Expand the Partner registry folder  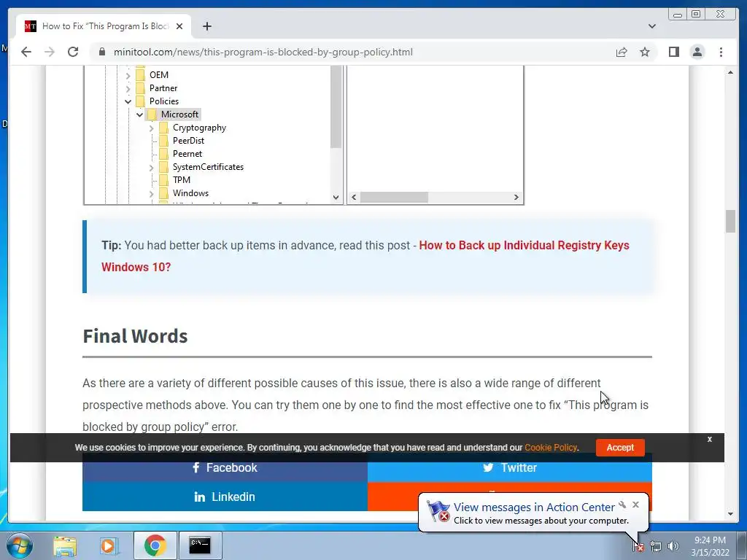pos(128,88)
